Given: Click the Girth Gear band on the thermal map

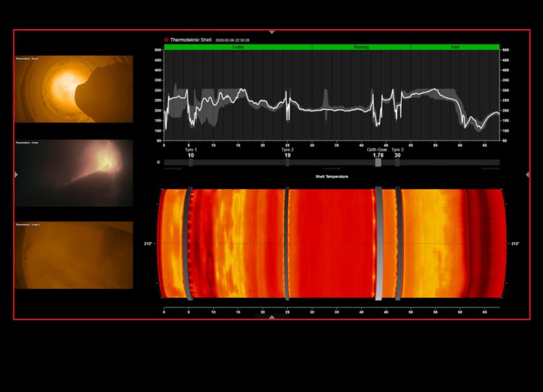Looking at the screenshot, I should (378, 244).
